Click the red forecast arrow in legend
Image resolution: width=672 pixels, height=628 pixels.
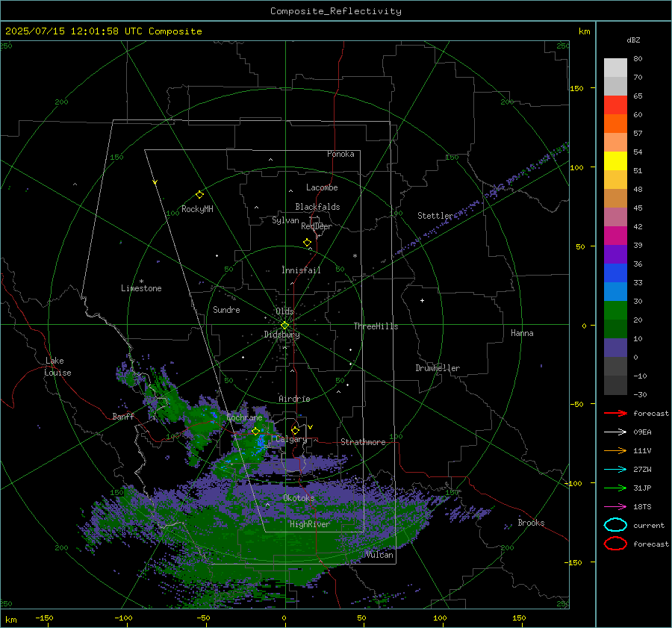pyautogui.click(x=615, y=413)
